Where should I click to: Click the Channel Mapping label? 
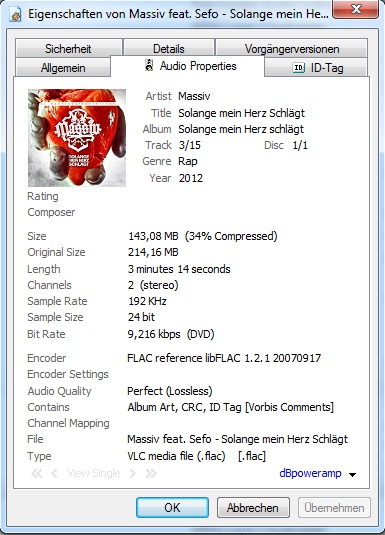pyautogui.click(x=68, y=423)
